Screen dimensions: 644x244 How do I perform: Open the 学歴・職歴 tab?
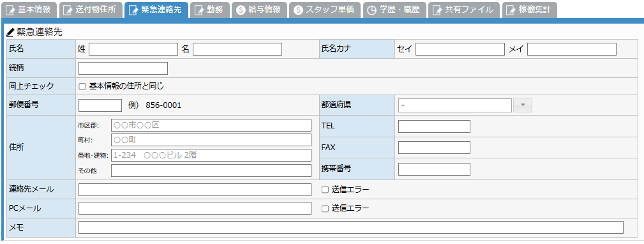394,10
